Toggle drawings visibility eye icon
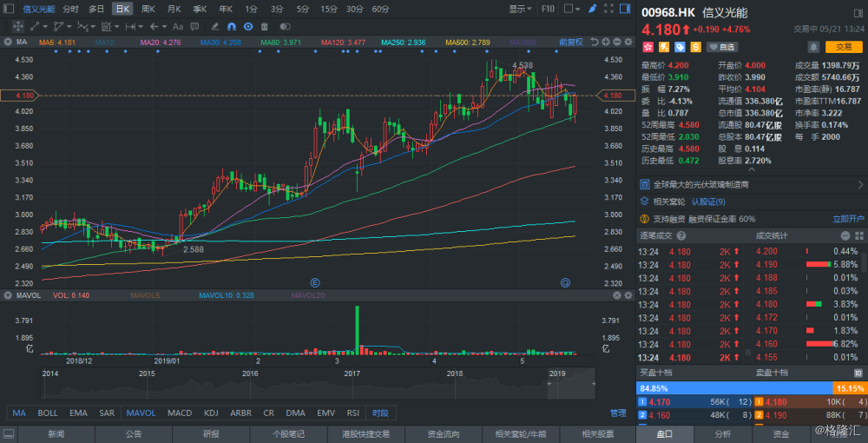The image size is (868, 443). (248, 26)
